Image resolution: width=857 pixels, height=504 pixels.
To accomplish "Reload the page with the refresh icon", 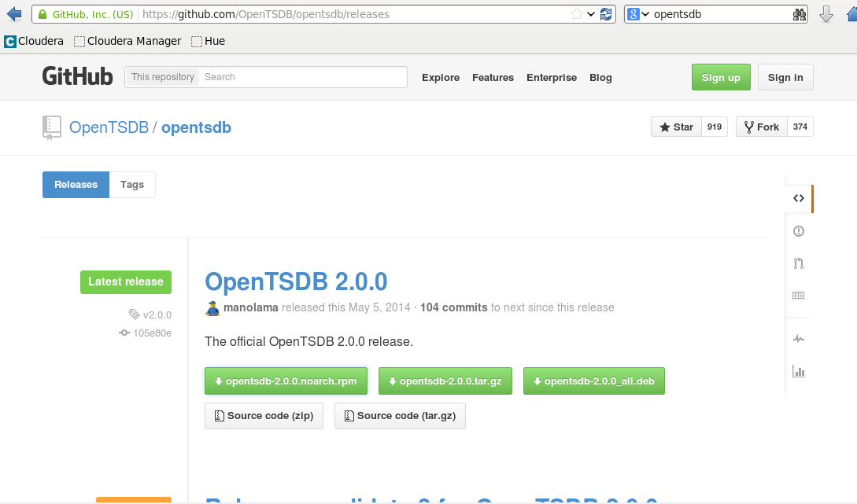I will tap(604, 13).
